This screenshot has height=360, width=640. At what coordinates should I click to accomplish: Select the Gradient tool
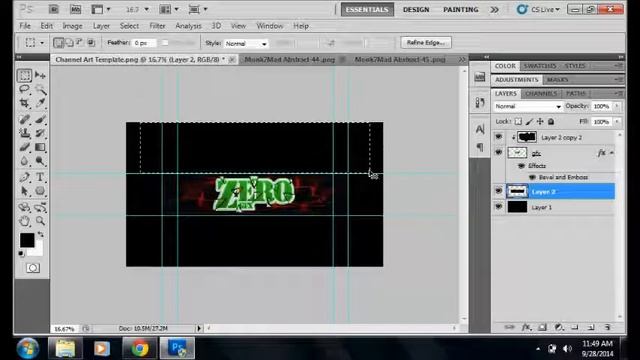click(40, 147)
